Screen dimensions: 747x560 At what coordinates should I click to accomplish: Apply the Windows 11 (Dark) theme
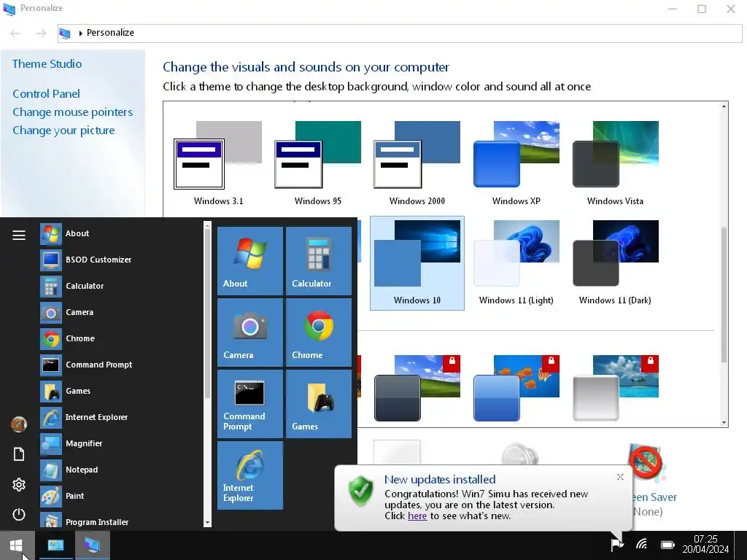pos(615,262)
